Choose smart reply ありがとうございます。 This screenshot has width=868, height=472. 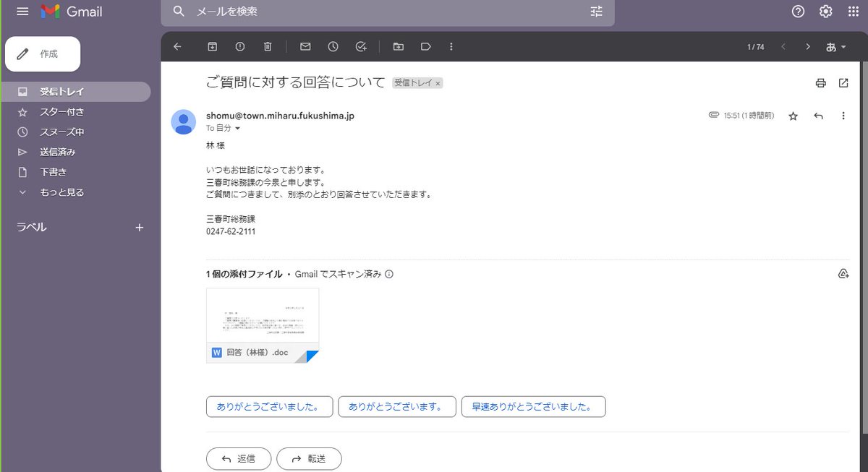396,407
